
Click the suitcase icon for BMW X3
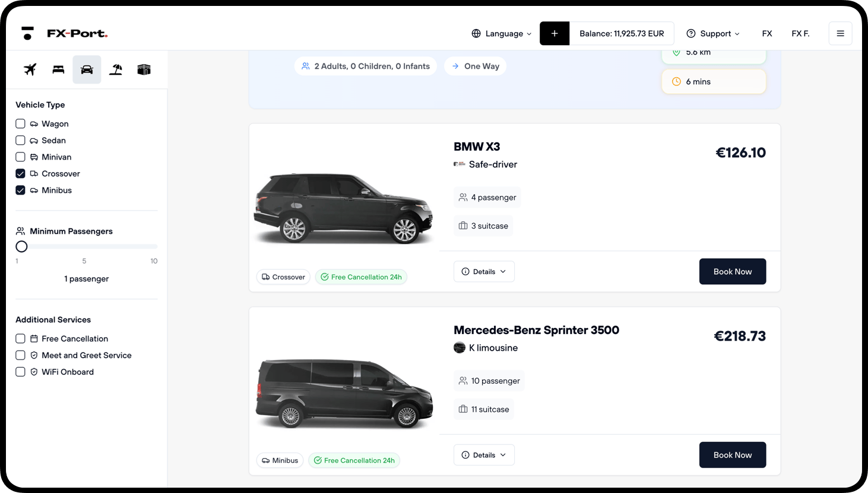point(463,225)
